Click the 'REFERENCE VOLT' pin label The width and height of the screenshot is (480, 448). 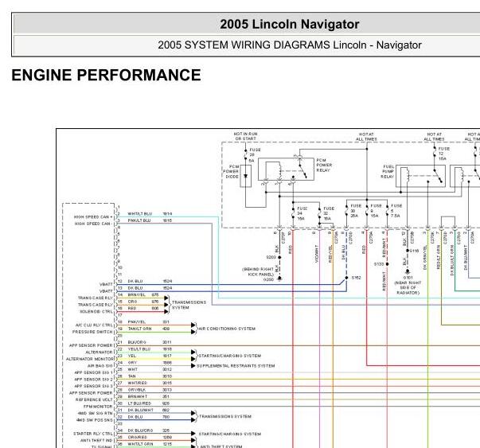pyautogui.click(x=94, y=399)
